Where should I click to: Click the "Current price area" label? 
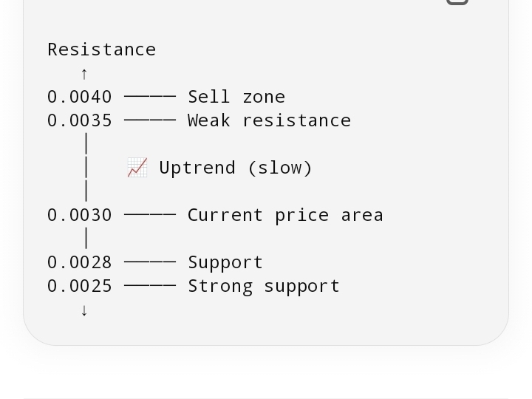[x=285, y=215]
